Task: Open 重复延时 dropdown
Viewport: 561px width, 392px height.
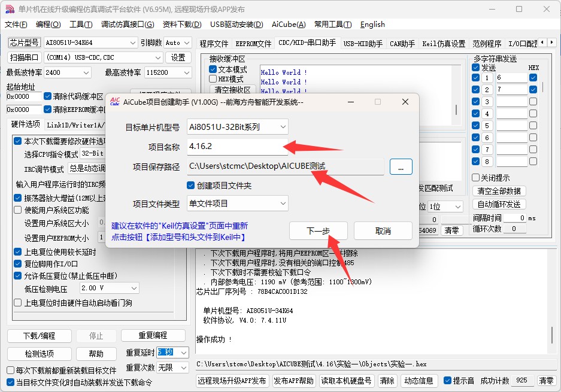Action: 172,353
